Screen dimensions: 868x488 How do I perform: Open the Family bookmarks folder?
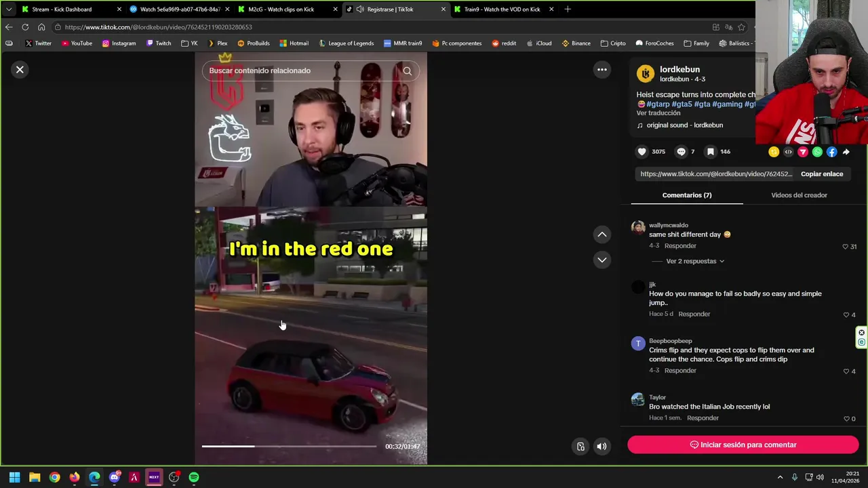tap(696, 43)
